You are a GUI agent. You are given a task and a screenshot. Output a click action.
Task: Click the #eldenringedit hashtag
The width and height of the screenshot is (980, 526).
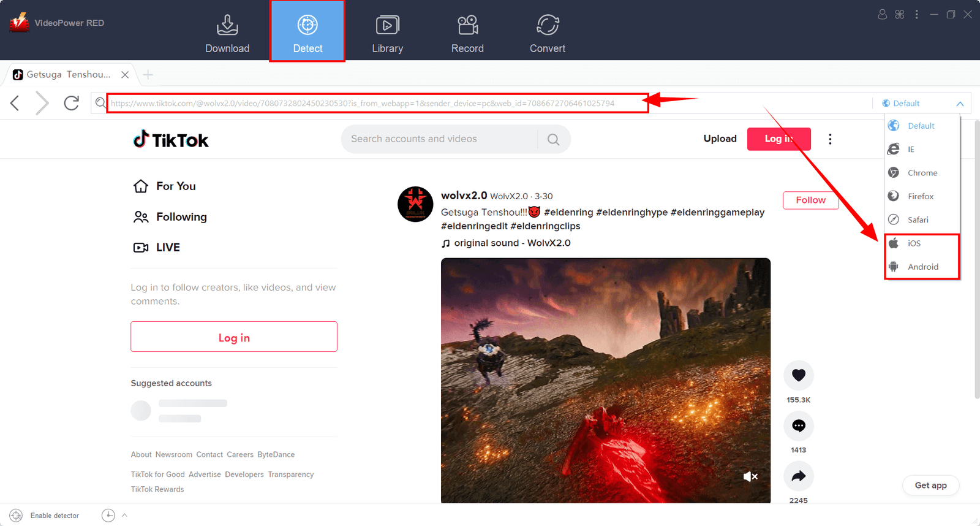(474, 226)
